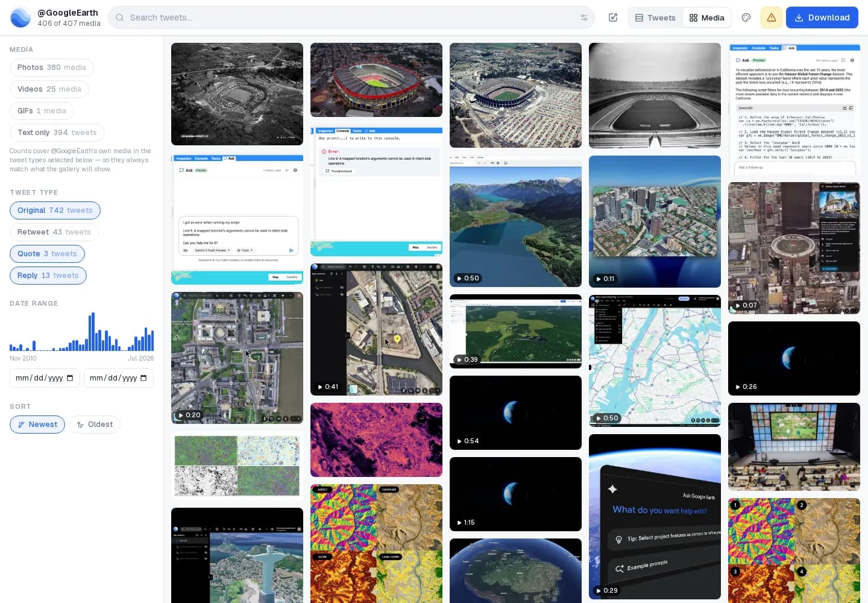Open the console Error message screenshot
This screenshot has height=603, width=868.
click(x=376, y=190)
